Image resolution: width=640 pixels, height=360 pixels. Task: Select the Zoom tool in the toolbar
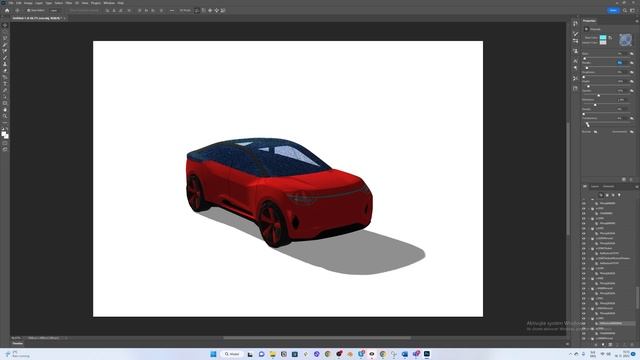click(x=5, y=116)
